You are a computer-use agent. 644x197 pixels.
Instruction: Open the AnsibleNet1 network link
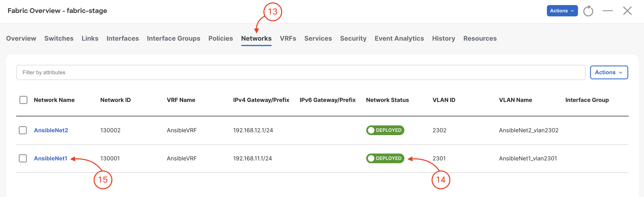[50, 158]
